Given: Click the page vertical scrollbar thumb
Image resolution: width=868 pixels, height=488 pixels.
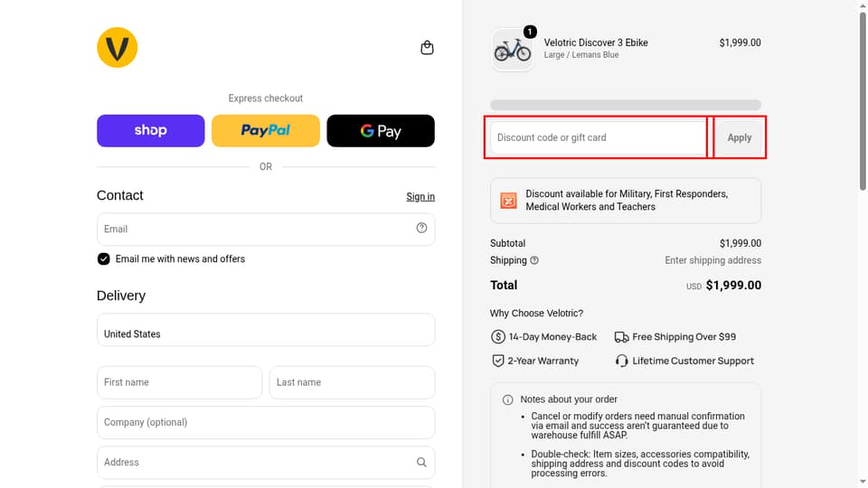Looking at the screenshot, I should pyautogui.click(x=863, y=99).
